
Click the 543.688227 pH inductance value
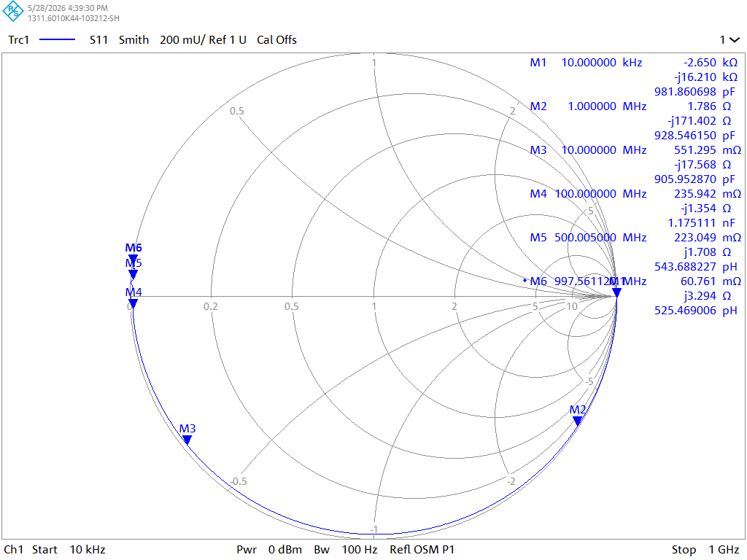(x=695, y=267)
